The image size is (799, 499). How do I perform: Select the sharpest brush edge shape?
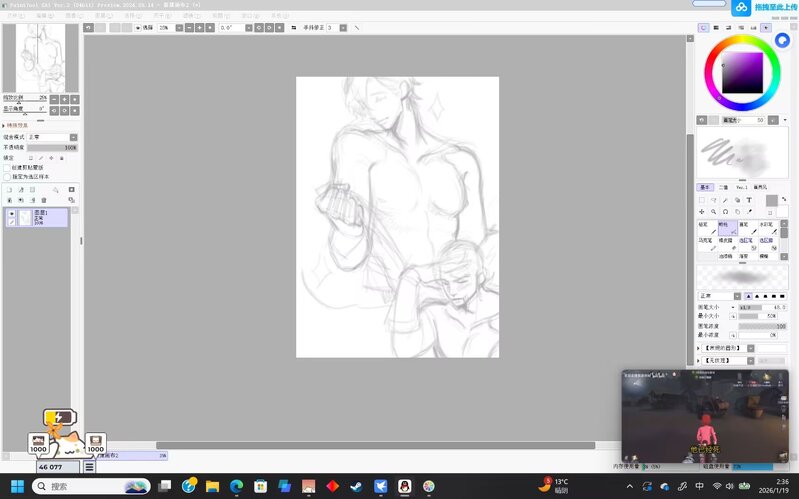[782, 296]
